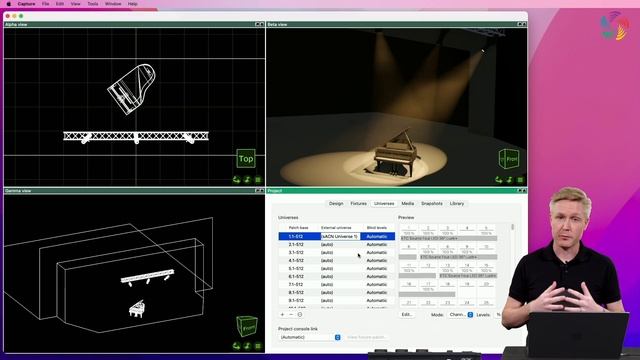Select the grand piano in Alpha view

[131, 89]
